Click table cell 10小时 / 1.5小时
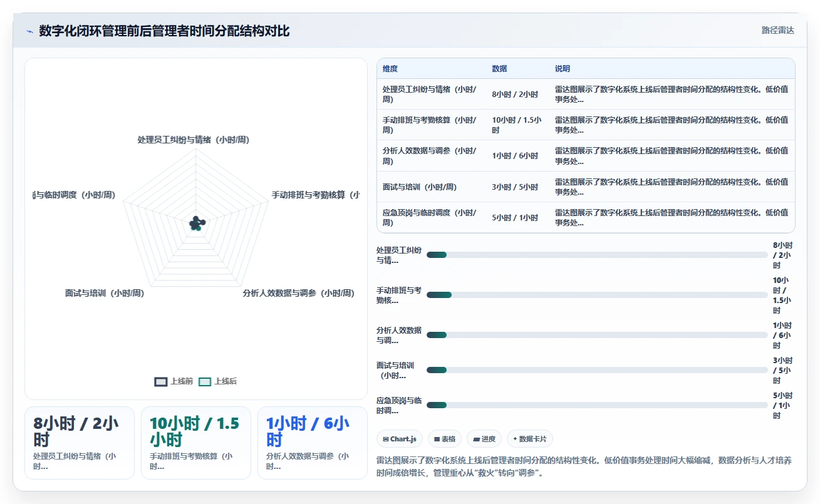 point(517,125)
